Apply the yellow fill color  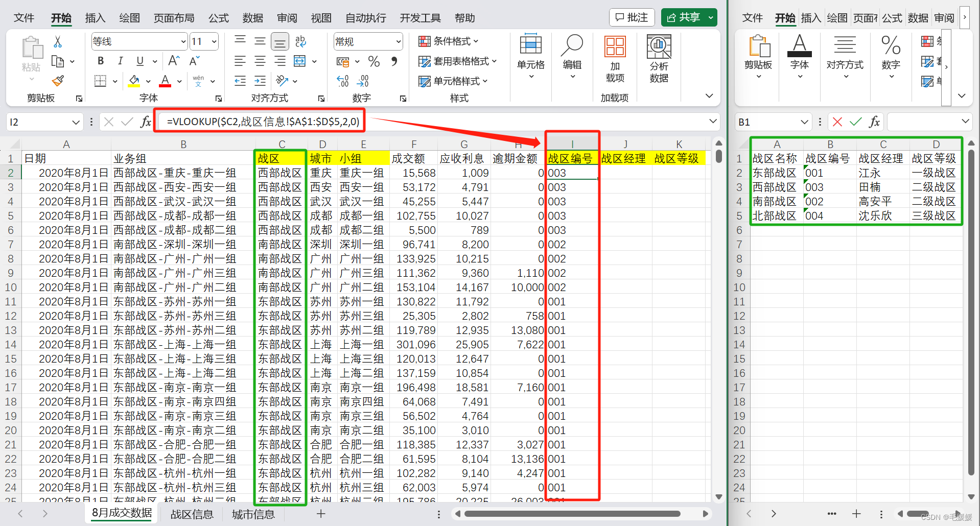click(x=134, y=81)
